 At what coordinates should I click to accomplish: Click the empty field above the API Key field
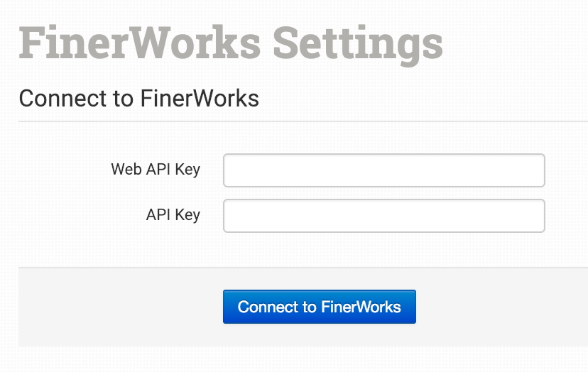(x=383, y=170)
